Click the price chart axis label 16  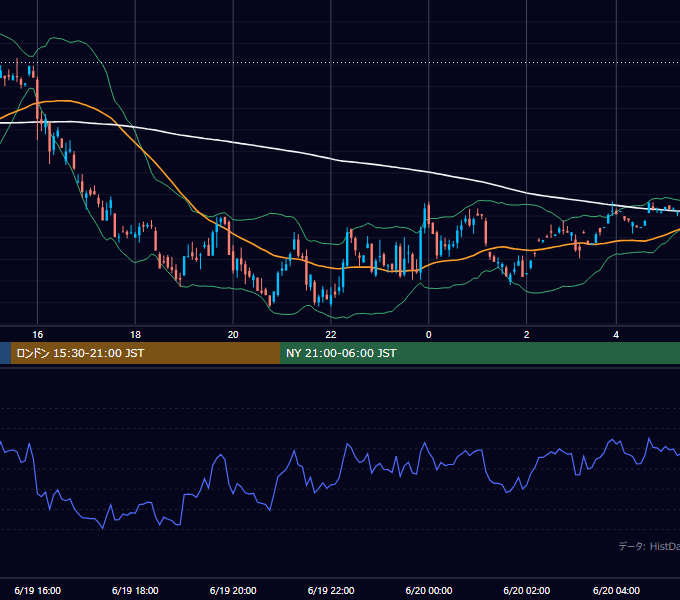tap(38, 334)
